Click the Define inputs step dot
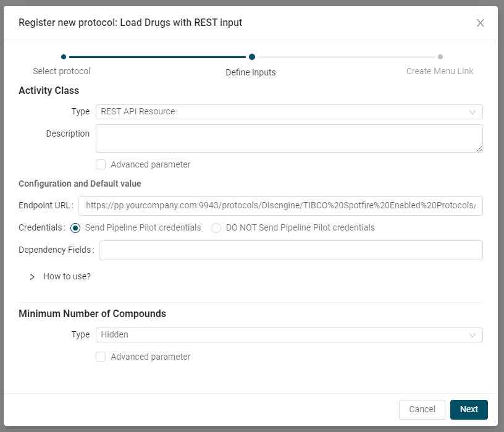This screenshot has width=504, height=432. (252, 57)
